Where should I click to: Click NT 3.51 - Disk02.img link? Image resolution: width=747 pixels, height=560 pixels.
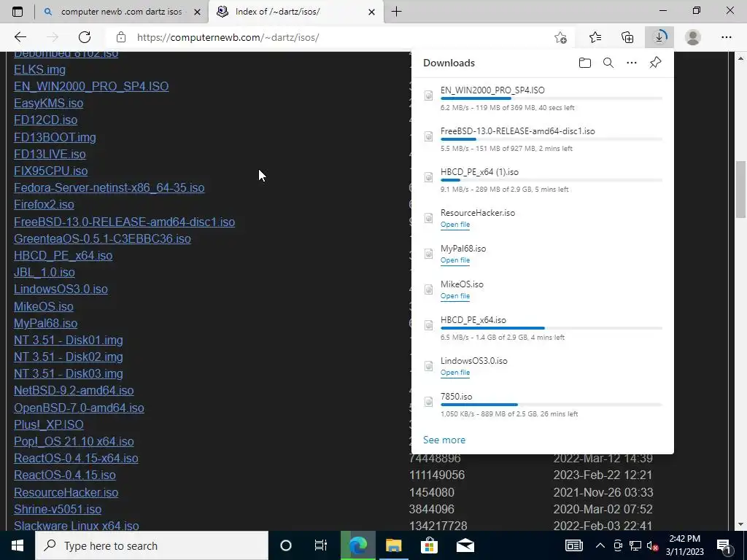[x=68, y=357]
